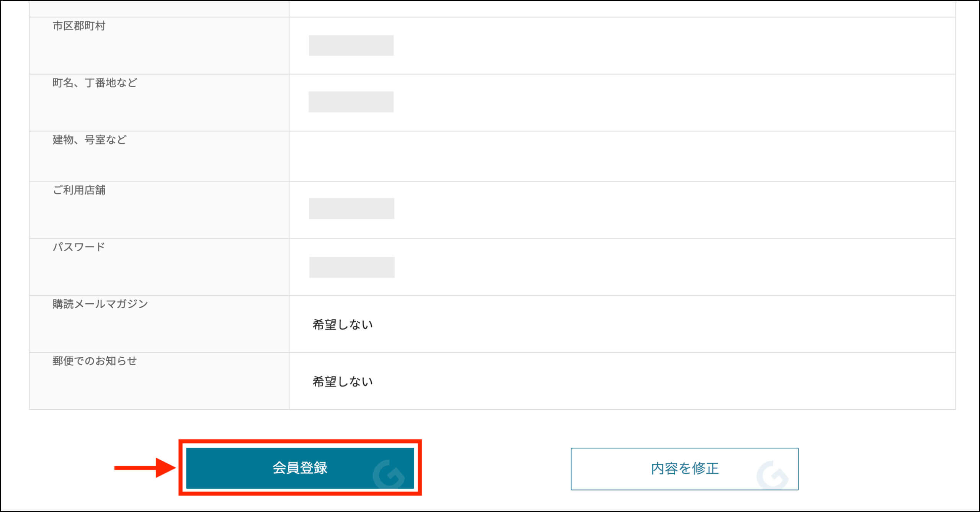Click the masked value beside ご利用店舗
The height and width of the screenshot is (512, 980).
[x=351, y=208]
